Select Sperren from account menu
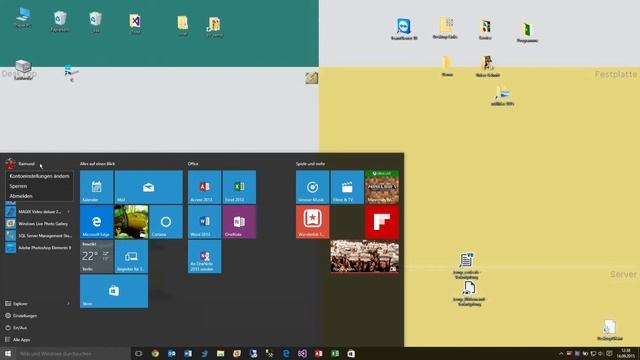 (39, 186)
